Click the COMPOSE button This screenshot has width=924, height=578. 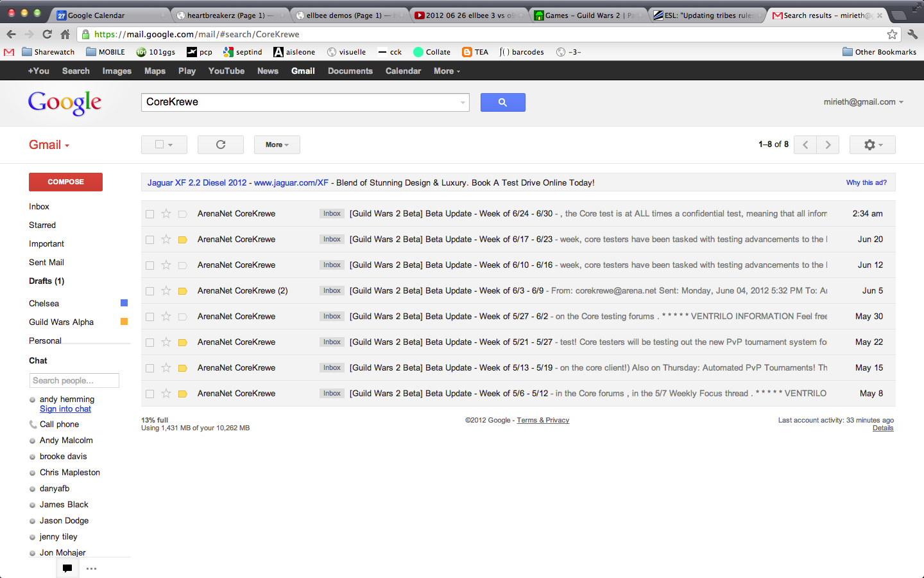65,182
